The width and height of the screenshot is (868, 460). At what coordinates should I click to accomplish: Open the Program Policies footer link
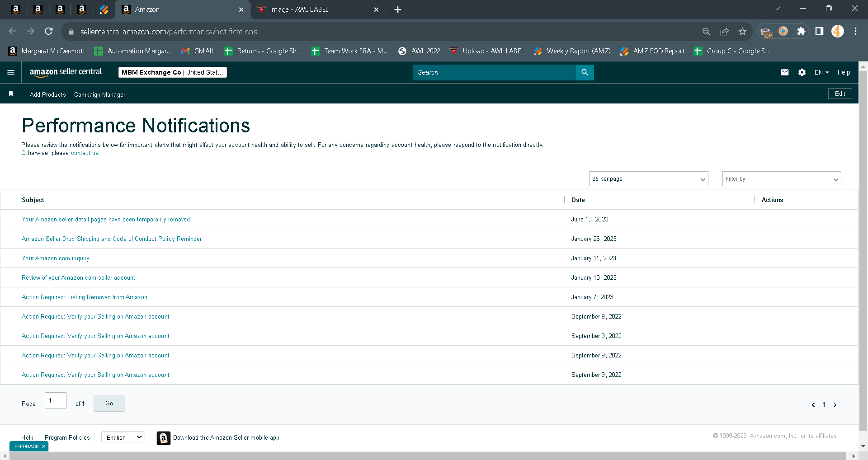pos(67,437)
